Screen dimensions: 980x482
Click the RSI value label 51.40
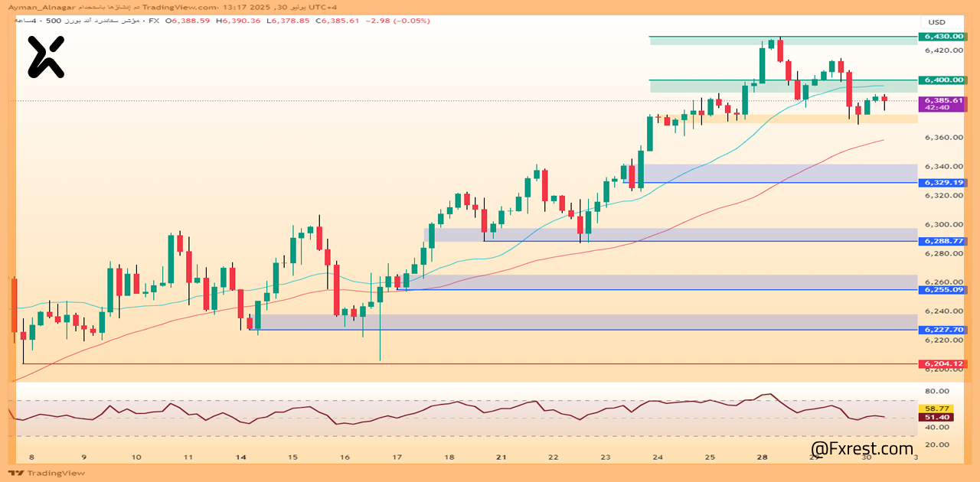click(x=937, y=417)
